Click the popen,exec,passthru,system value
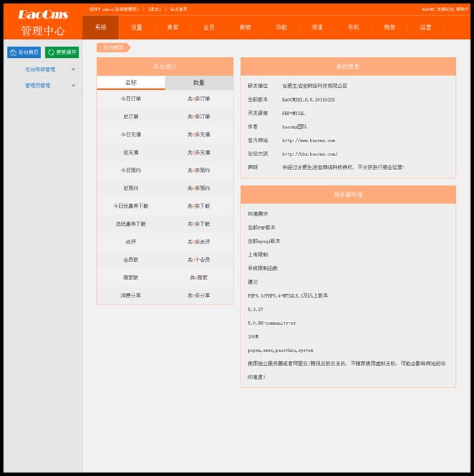 click(x=281, y=351)
